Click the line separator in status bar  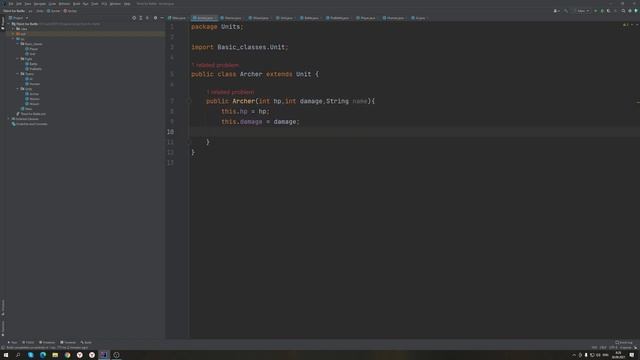click(x=603, y=348)
